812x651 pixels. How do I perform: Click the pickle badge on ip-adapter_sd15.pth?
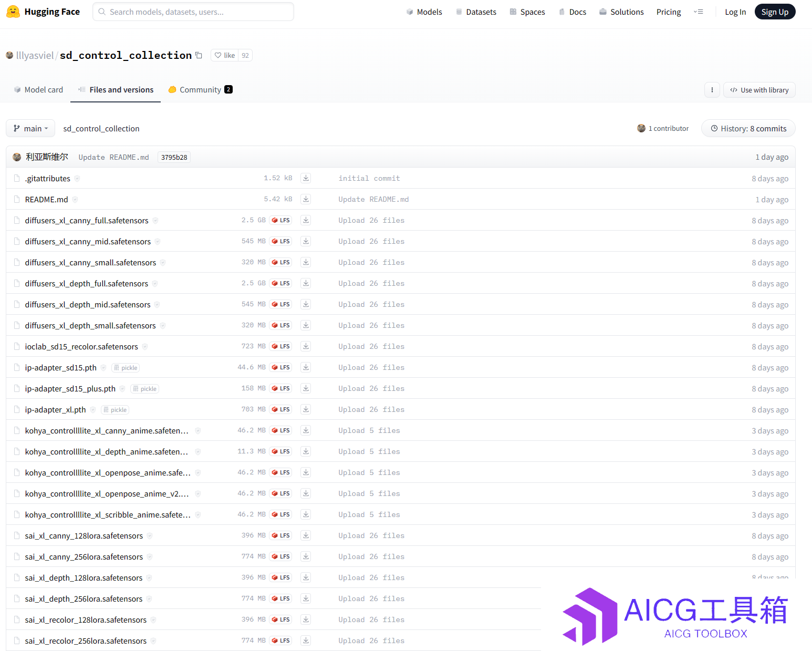(x=126, y=368)
